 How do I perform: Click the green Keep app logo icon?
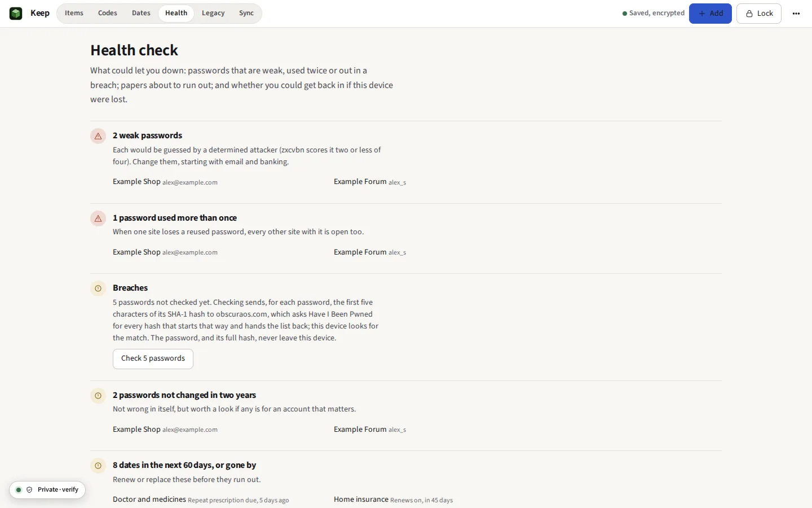click(16, 13)
